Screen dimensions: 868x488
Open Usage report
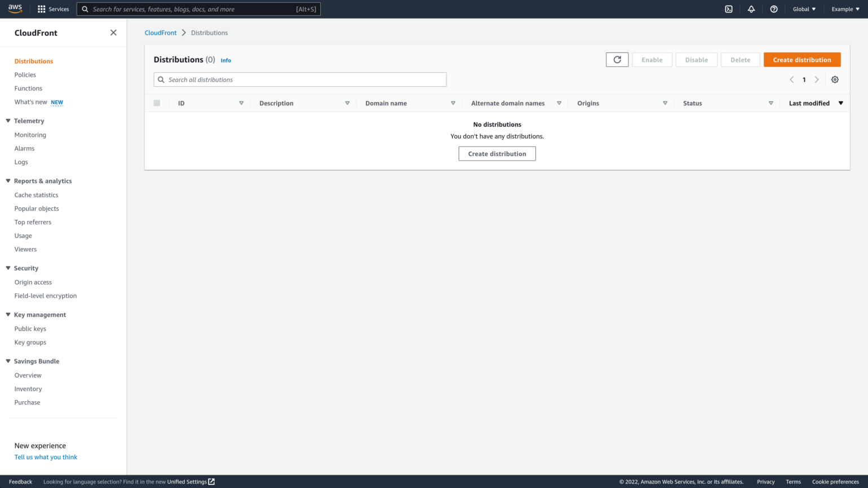coord(23,236)
